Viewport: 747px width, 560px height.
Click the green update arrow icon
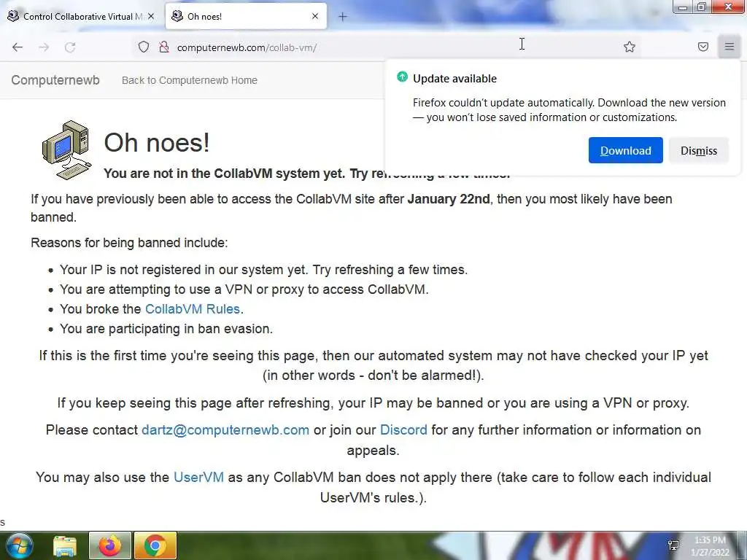[402, 77]
